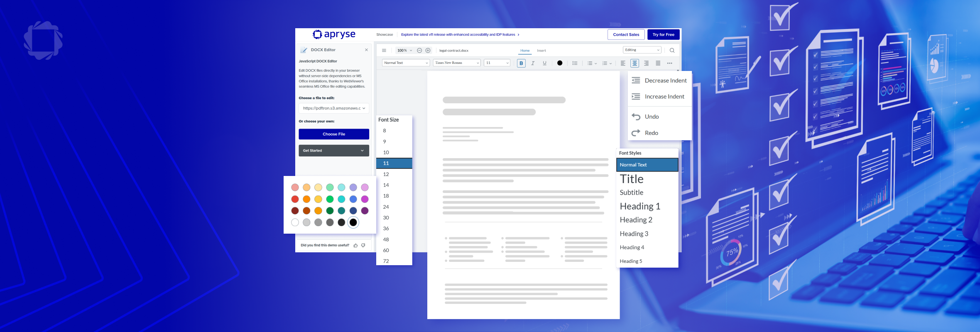Viewport: 980px width, 332px height.
Task: Select Normal Text font style
Action: pyautogui.click(x=647, y=165)
